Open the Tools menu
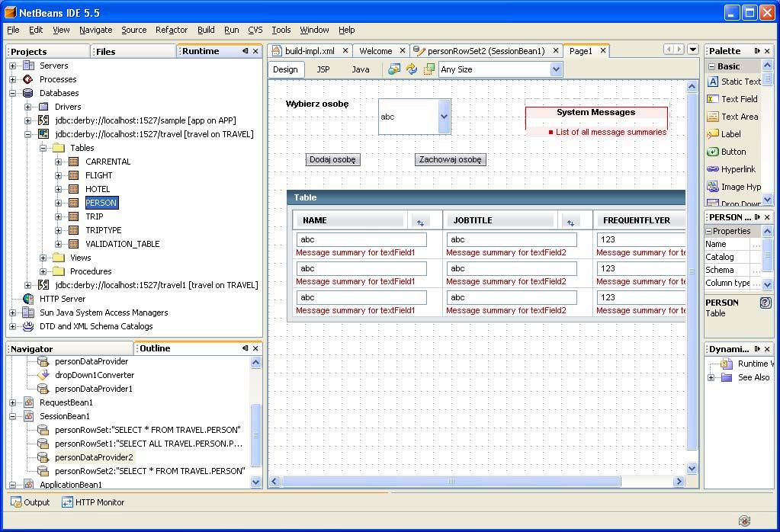Viewport: 780px width, 532px height. click(x=281, y=30)
